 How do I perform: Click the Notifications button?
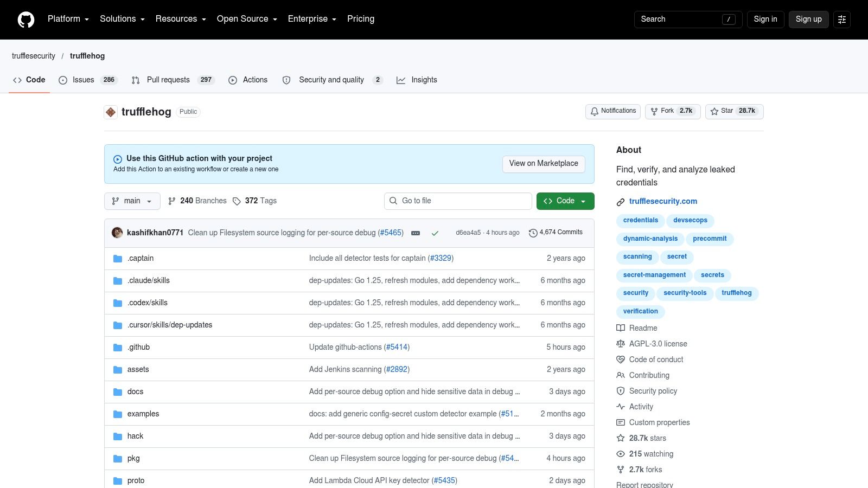pyautogui.click(x=613, y=111)
